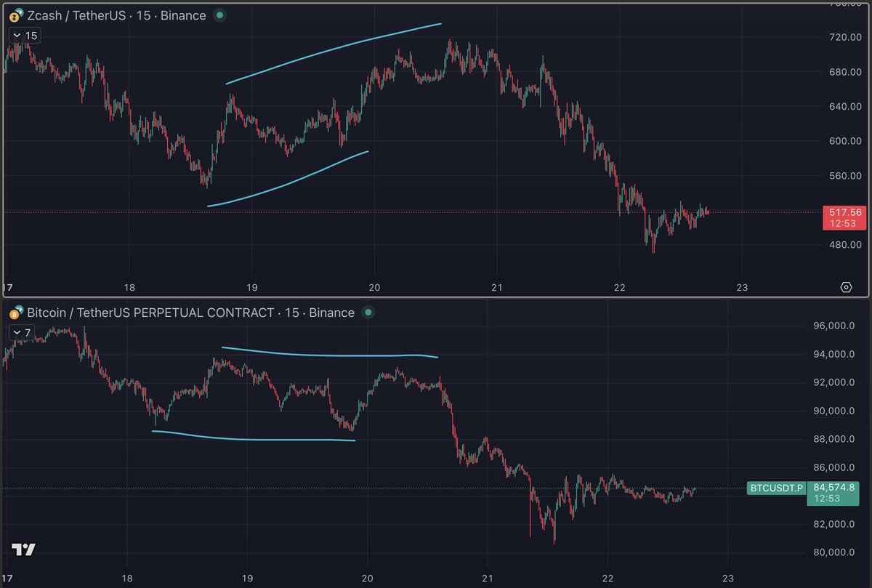
Task: Click 480.00 on Zcash price scale
Action: coord(844,245)
